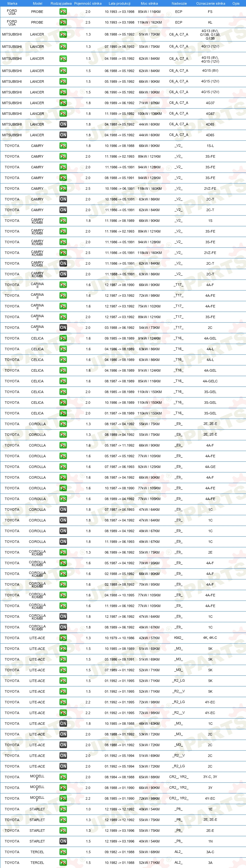Click petrol icon in Ford Probe FS row
This screenshot has height=868, width=246.
tap(63, 11)
